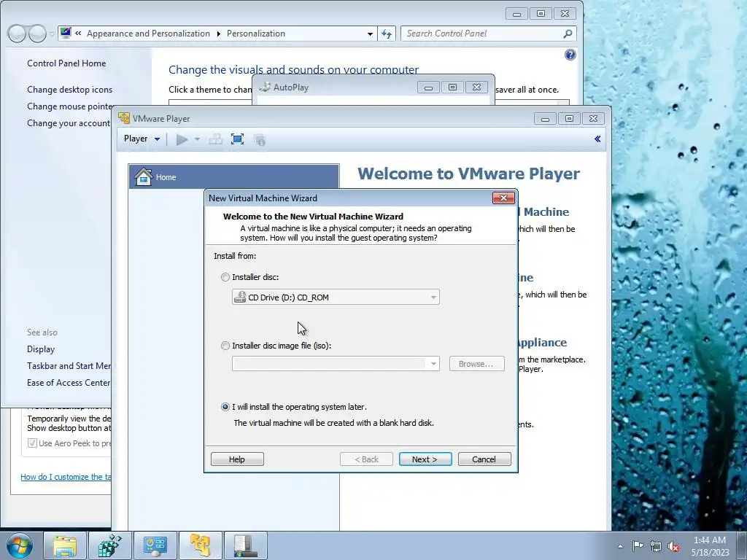Open How do I customize the taskbar link

pyautogui.click(x=66, y=477)
